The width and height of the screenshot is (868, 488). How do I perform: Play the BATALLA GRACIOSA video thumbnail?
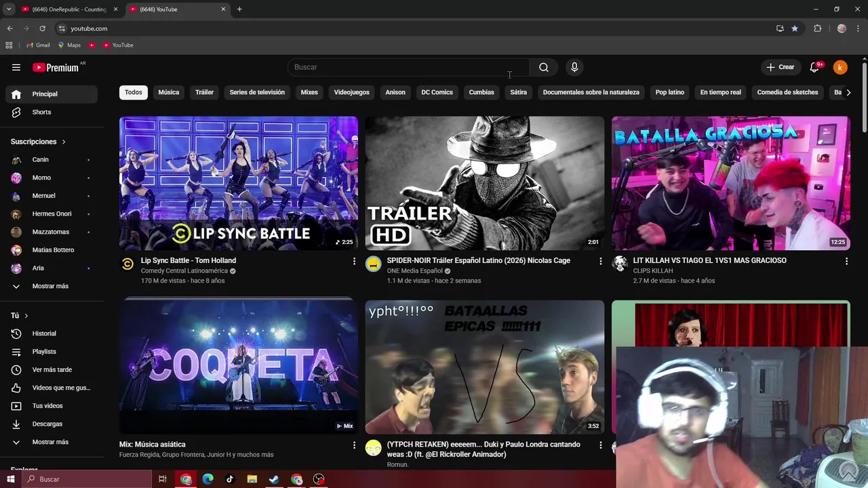pos(731,184)
